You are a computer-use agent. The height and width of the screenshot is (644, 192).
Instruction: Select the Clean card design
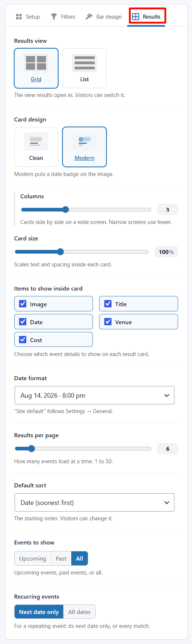coord(36,147)
